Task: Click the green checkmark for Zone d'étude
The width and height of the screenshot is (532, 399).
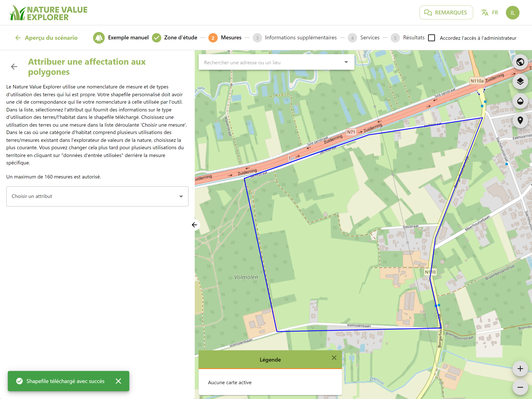Action: tap(157, 38)
